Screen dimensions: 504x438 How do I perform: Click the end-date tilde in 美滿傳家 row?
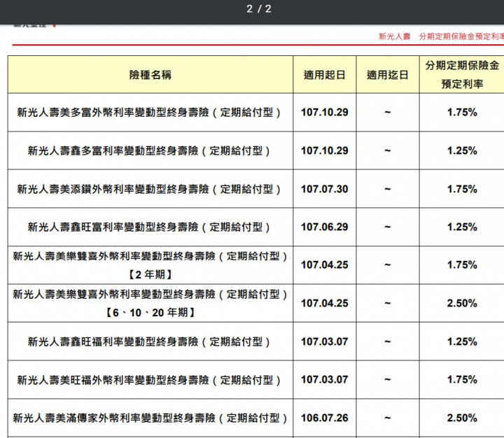[387, 418]
